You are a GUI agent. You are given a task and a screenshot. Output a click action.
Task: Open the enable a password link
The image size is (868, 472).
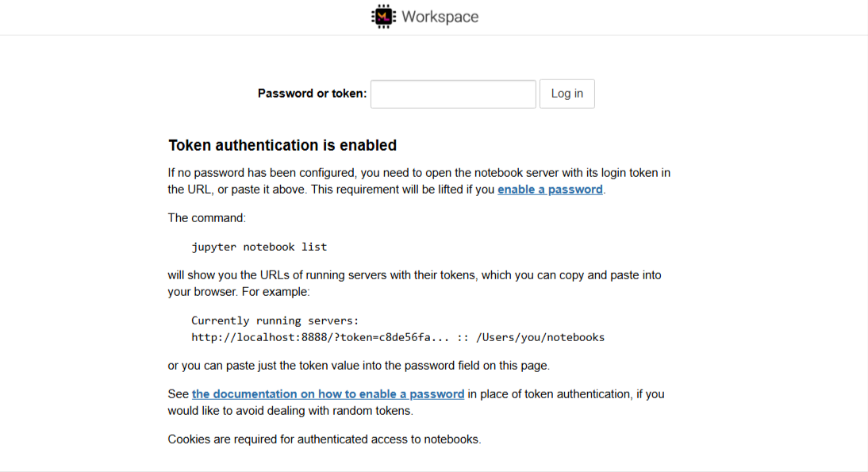point(550,190)
